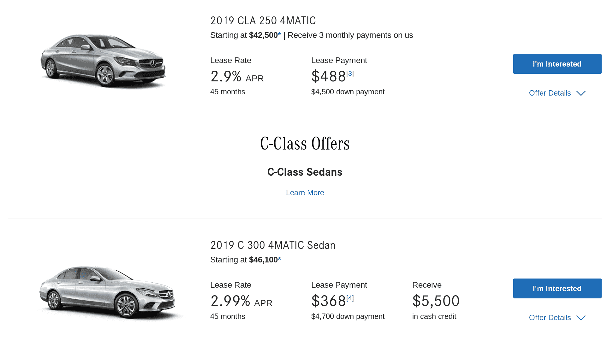
Task: Click the C-Class Offers heading
Action: (305, 144)
